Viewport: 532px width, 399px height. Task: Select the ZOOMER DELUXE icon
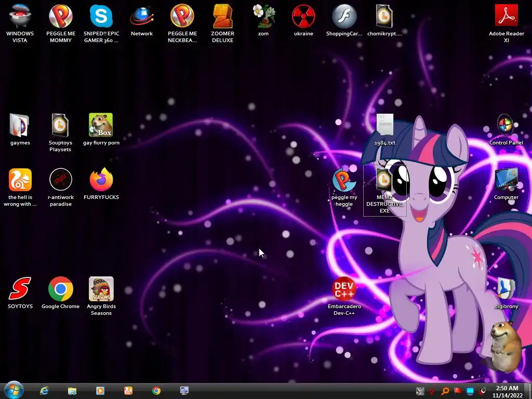coord(222,23)
